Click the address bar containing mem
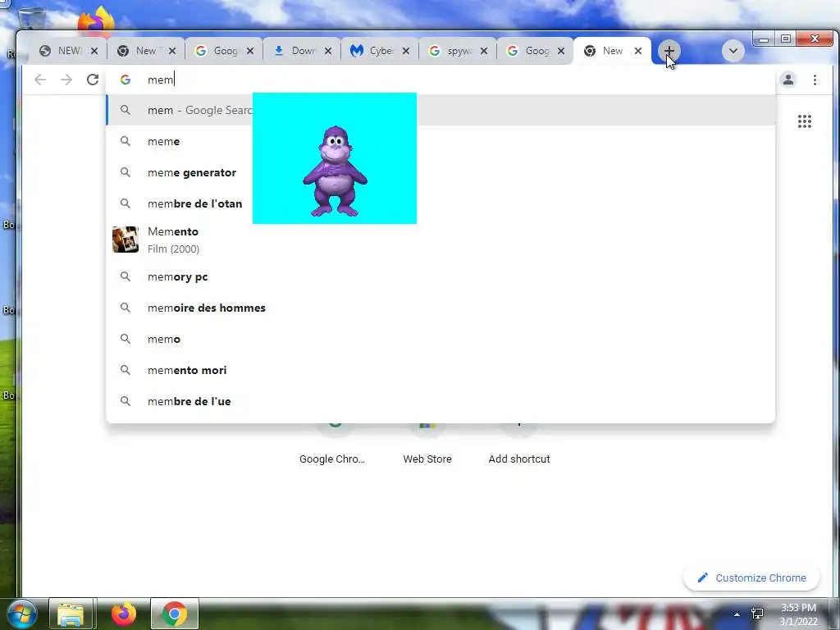This screenshot has height=630, width=840. (x=440, y=80)
